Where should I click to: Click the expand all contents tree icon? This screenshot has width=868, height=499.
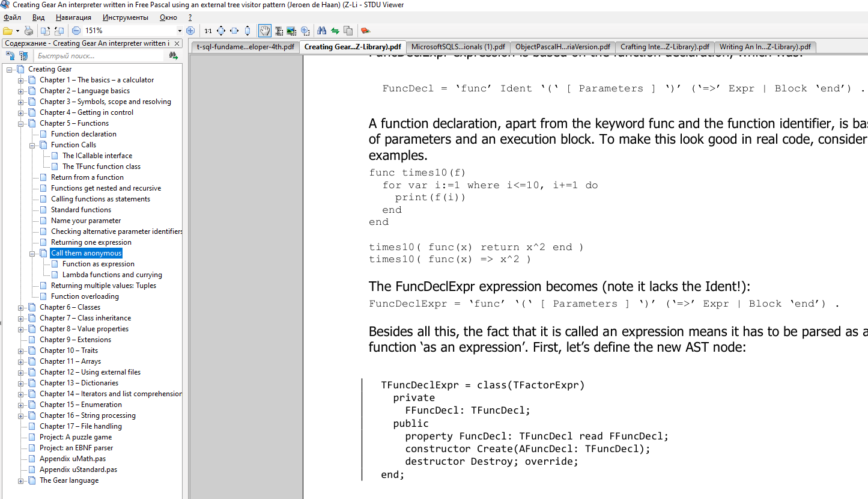pyautogui.click(x=9, y=56)
